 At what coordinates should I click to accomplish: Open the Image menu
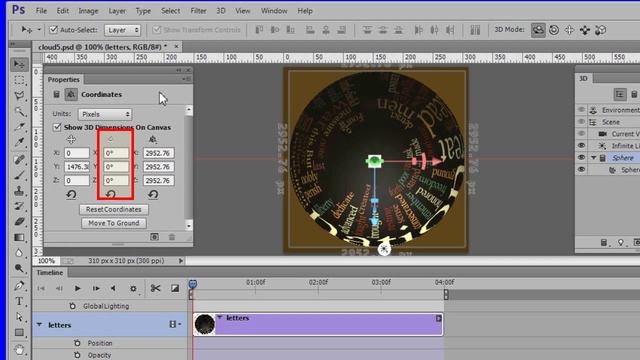88,11
